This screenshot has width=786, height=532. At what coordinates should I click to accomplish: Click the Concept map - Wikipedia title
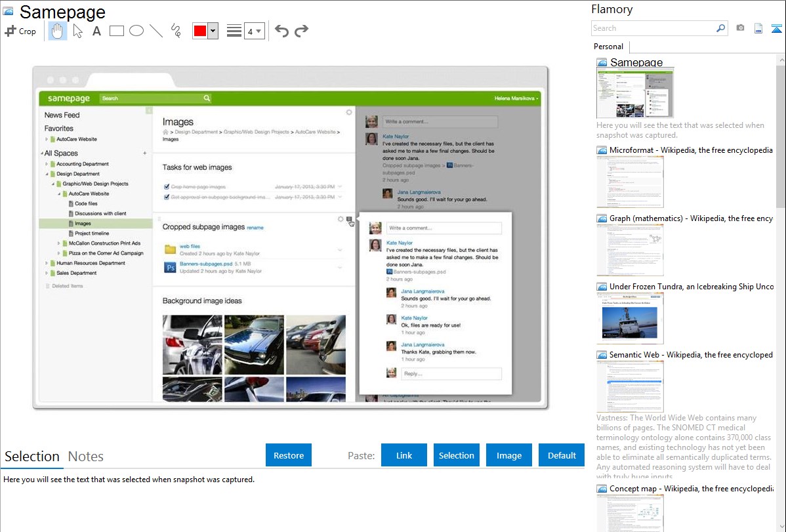click(691, 488)
